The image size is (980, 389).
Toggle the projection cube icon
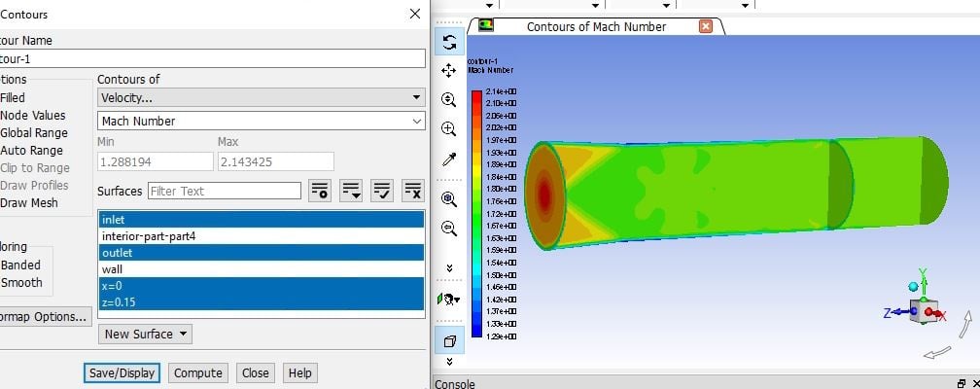449,340
